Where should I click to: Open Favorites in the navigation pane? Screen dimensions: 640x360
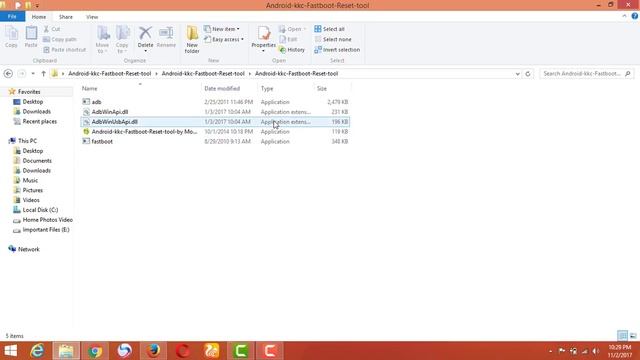click(x=29, y=92)
